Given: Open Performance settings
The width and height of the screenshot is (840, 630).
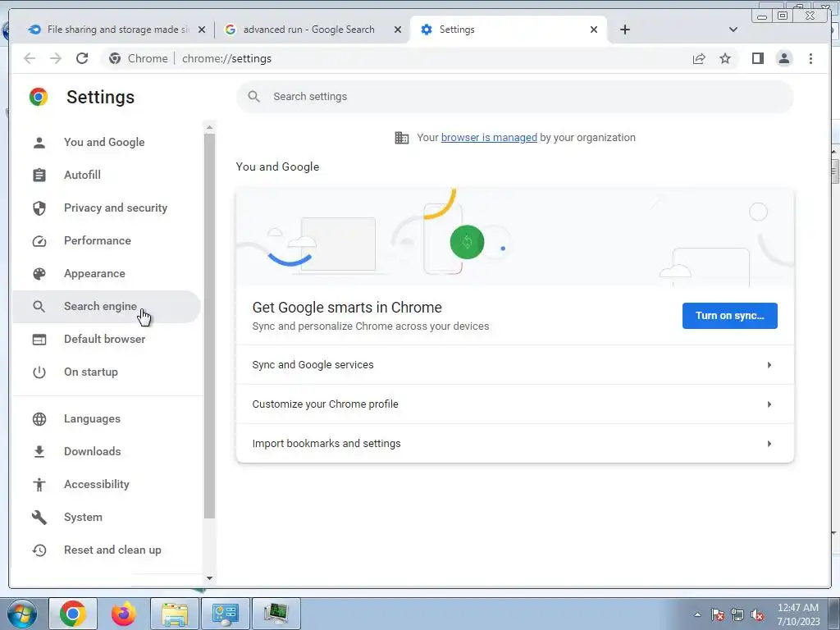Looking at the screenshot, I should (x=107, y=240).
